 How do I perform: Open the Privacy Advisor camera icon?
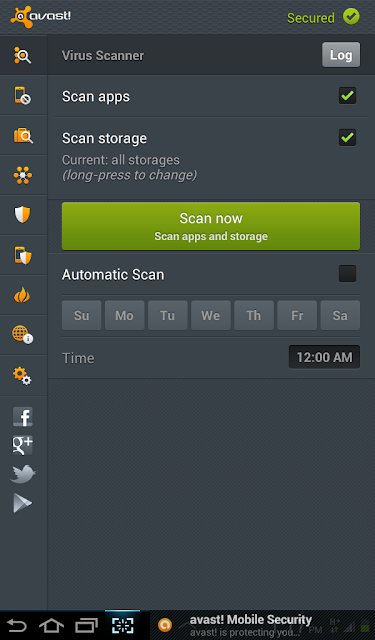pos(23,135)
